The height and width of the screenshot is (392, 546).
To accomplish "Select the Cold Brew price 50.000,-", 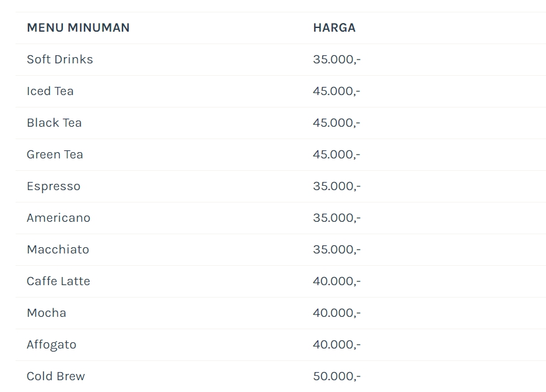I will coord(336,376).
